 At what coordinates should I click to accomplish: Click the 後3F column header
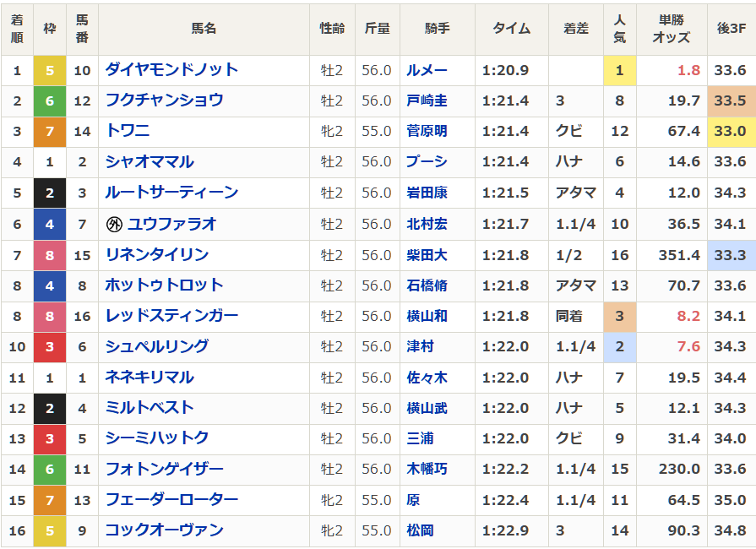(x=731, y=29)
